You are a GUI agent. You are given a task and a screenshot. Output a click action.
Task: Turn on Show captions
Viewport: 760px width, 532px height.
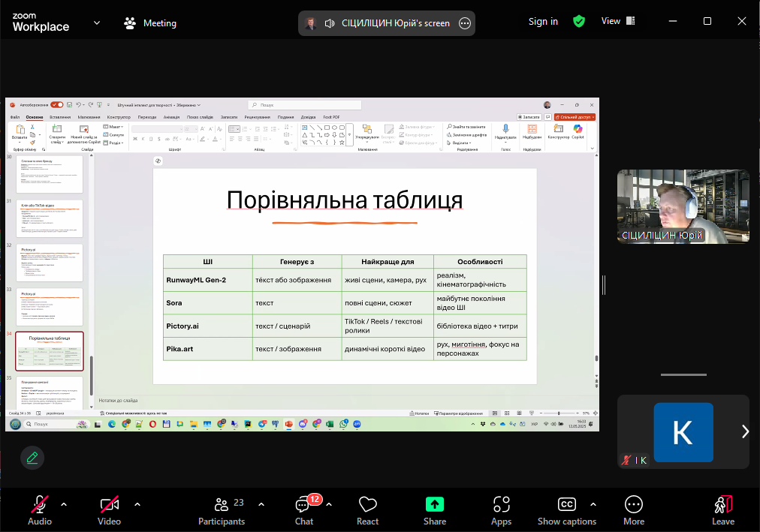coord(566,511)
